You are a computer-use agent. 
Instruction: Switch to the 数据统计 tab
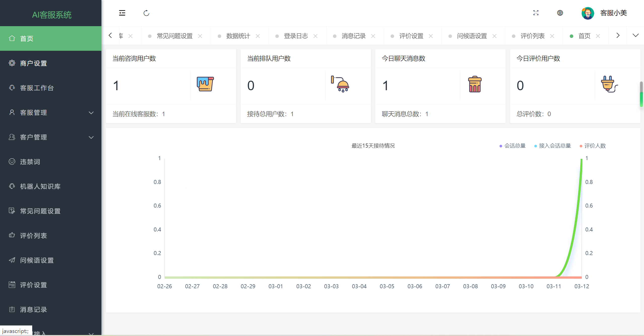point(238,36)
